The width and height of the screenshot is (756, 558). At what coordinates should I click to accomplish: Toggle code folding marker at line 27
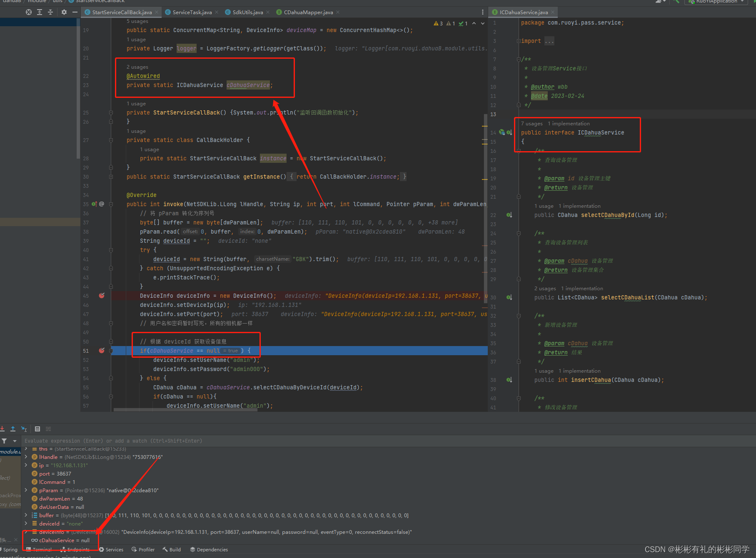coord(111,140)
